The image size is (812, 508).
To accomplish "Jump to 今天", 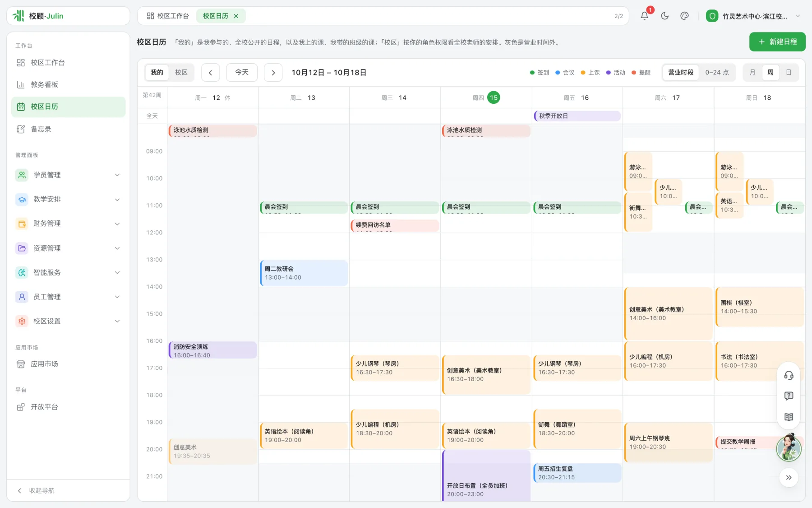I will (242, 73).
